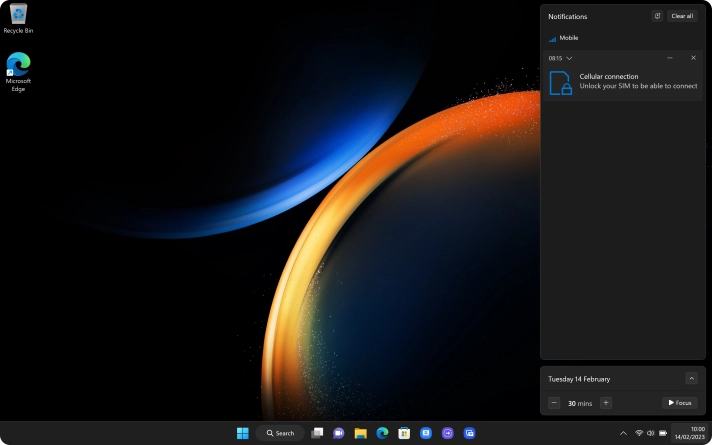Screen dimensions: 712x445
Task: Open the Cellular connection notification
Action: [x=620, y=82]
